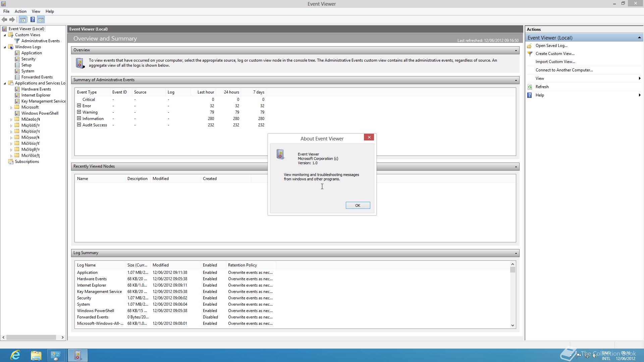The height and width of the screenshot is (362, 644).
Task: Open Internet Explorer from taskbar
Action: 15,355
